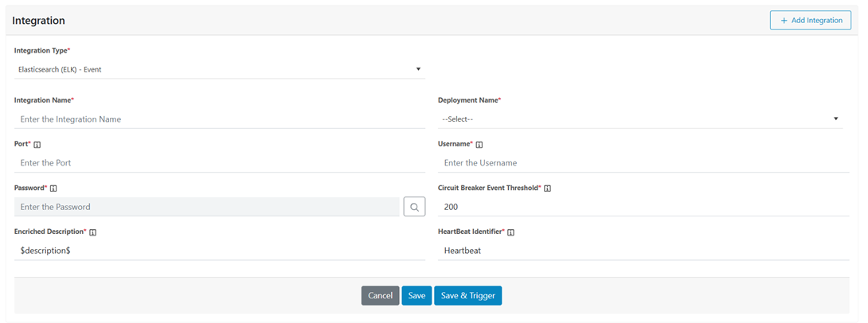This screenshot has width=868, height=323.
Task: Cancel the integration form
Action: pyautogui.click(x=380, y=295)
